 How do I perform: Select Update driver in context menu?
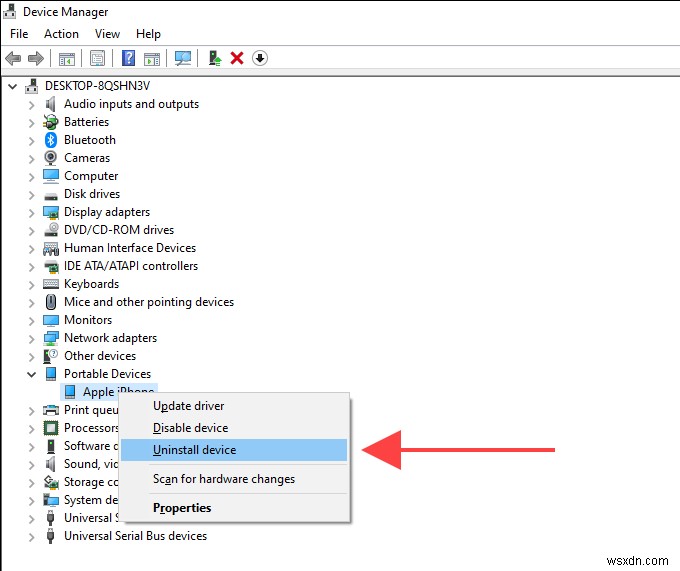[188, 406]
